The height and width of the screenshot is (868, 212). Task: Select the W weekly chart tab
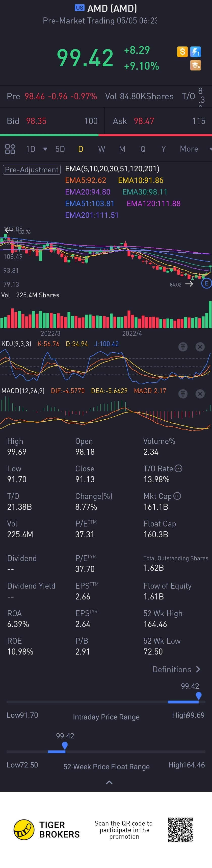102,149
